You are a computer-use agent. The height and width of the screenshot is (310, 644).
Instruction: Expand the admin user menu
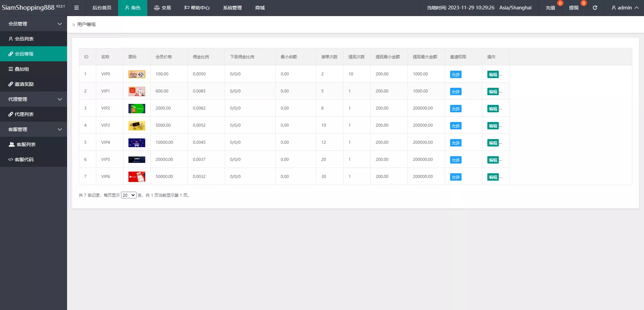tap(625, 8)
